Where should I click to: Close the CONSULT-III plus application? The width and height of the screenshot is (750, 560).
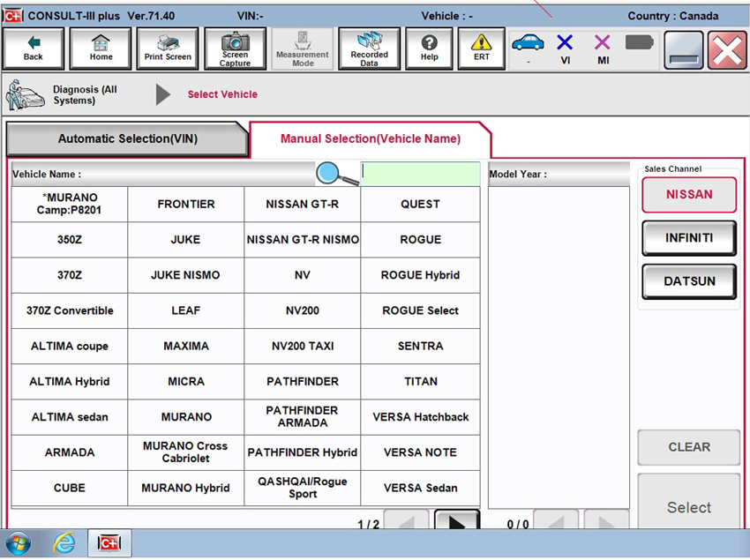[x=727, y=49]
